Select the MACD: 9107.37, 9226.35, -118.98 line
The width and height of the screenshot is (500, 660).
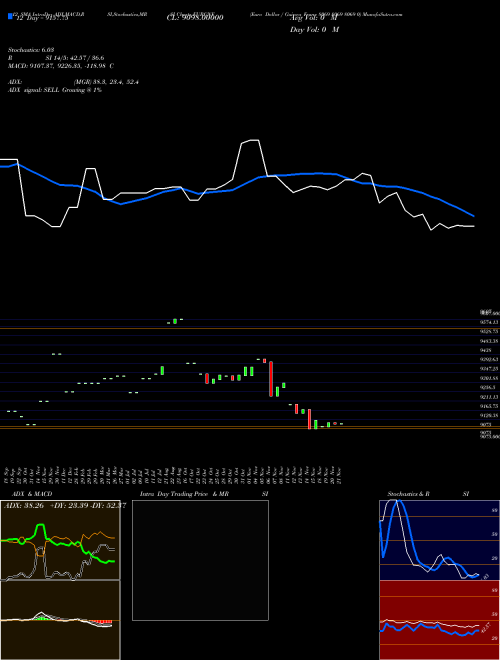coord(61,66)
